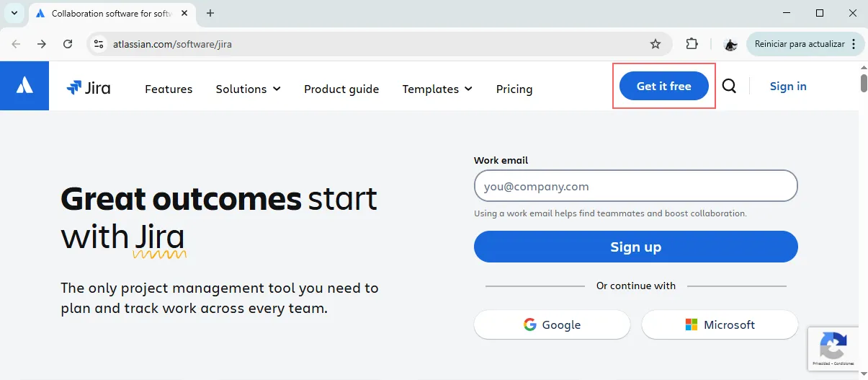Image resolution: width=868 pixels, height=380 pixels.
Task: Click the Jira logo
Action: pos(89,88)
